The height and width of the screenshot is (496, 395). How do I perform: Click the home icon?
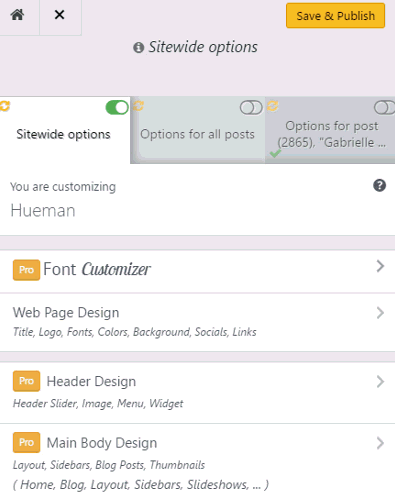(x=17, y=15)
